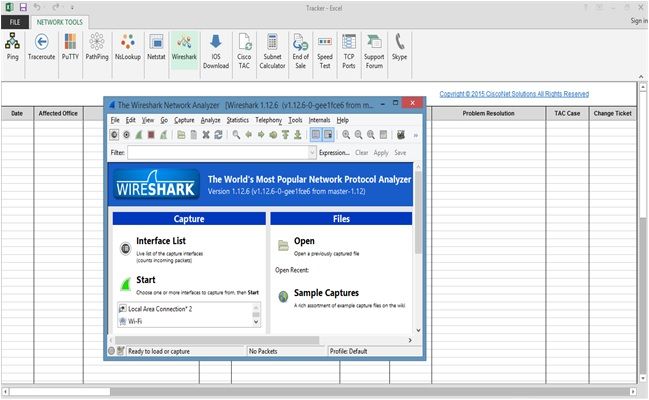Click the Traceroute ribbon icon
649x400 pixels.
point(41,46)
